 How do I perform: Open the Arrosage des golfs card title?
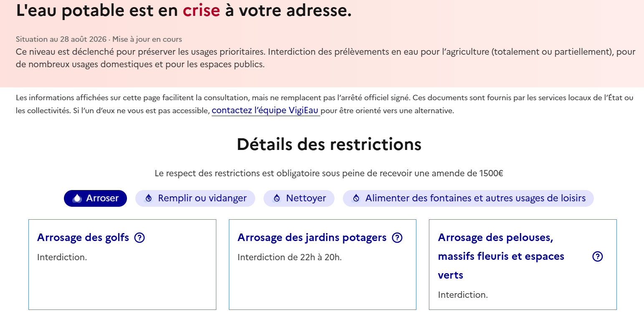[x=83, y=238]
